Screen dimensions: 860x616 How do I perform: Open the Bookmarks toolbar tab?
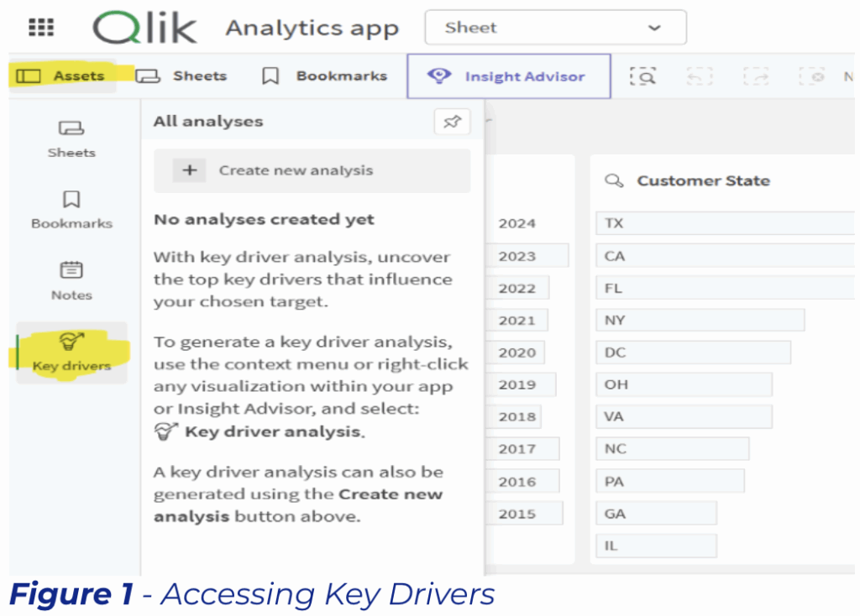point(324,76)
